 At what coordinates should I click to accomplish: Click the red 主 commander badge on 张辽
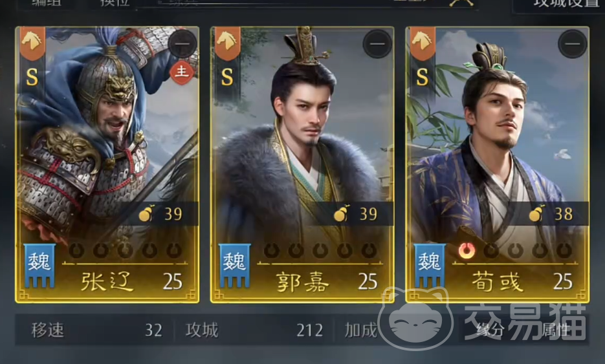pyautogui.click(x=182, y=72)
